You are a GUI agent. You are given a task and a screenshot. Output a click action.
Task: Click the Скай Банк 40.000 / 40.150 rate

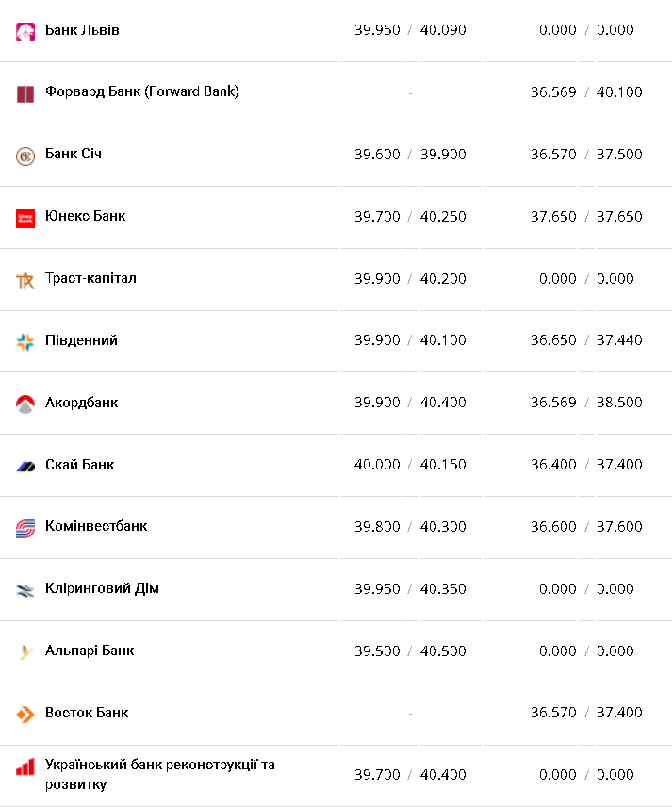click(x=410, y=465)
